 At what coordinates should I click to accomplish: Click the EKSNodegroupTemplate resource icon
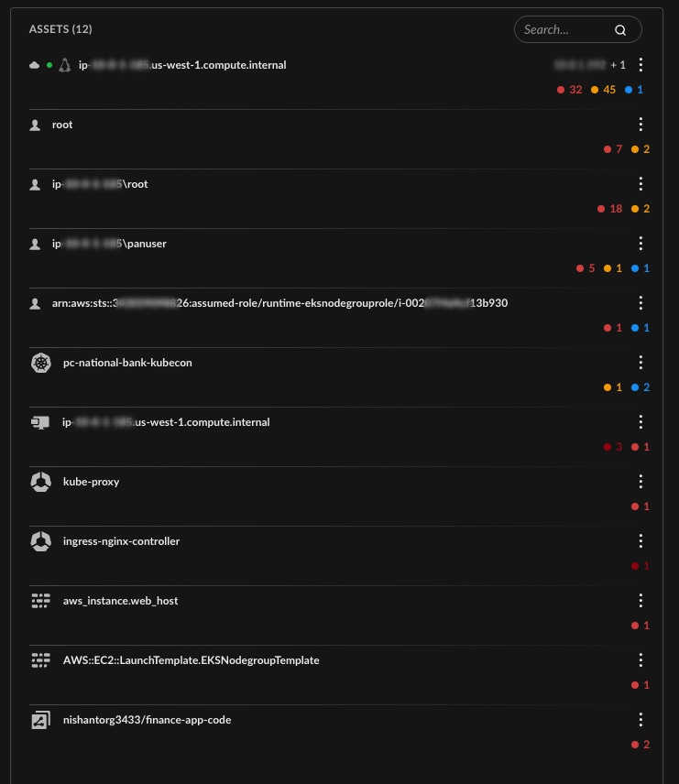click(x=40, y=660)
